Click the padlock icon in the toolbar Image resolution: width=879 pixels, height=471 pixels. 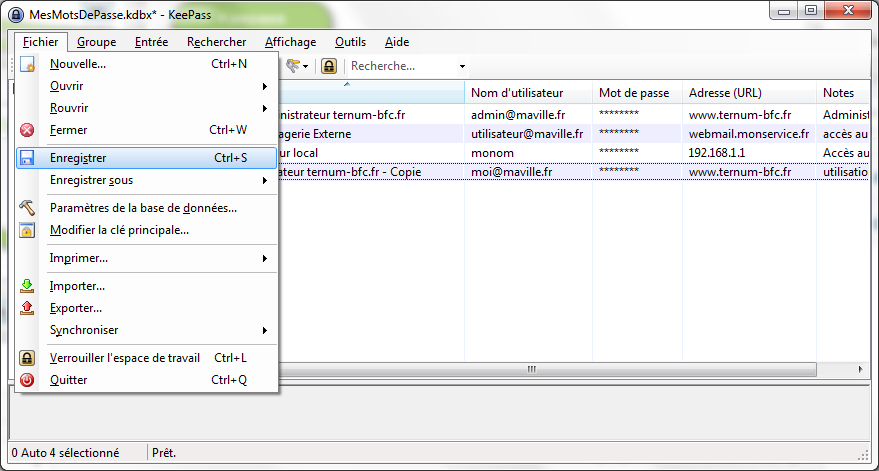[x=328, y=66]
